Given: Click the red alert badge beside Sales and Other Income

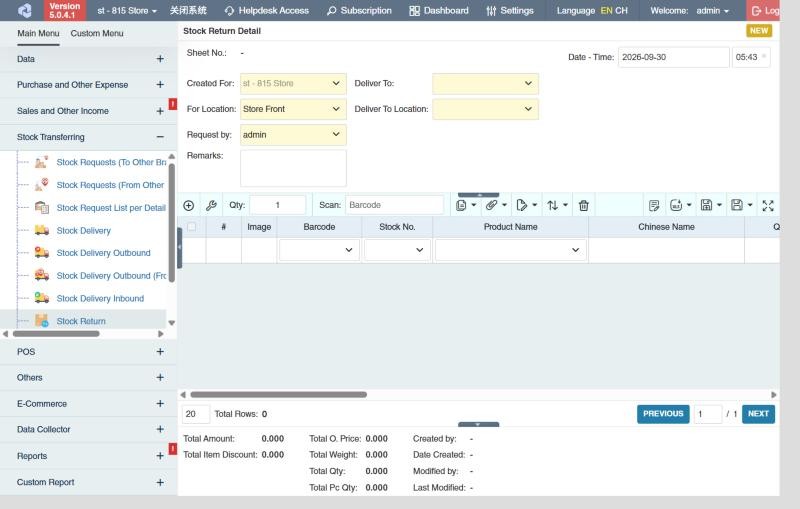Looking at the screenshot, I should (173, 104).
